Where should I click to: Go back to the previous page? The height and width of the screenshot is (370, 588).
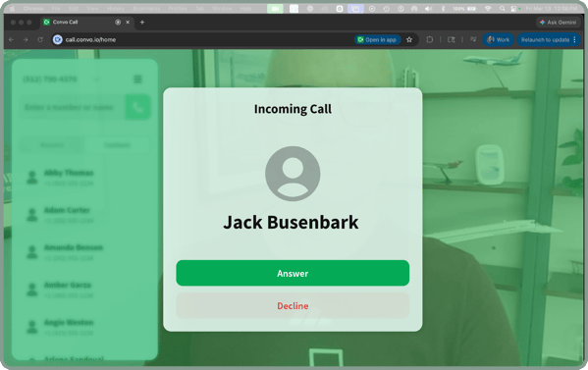point(11,39)
